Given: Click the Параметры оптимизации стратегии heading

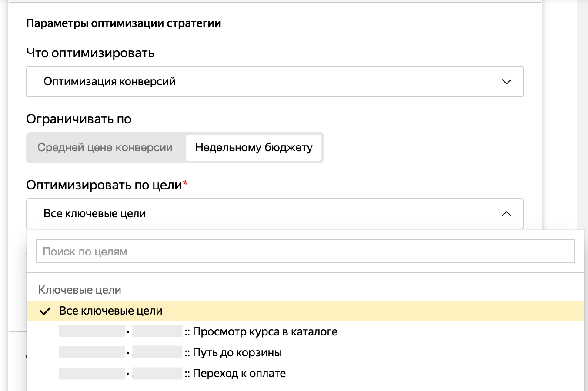Looking at the screenshot, I should [124, 23].
